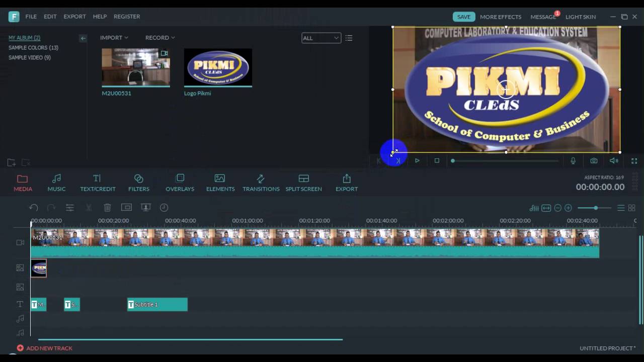
Task: Click the crop and zoom icon
Action: (126, 208)
